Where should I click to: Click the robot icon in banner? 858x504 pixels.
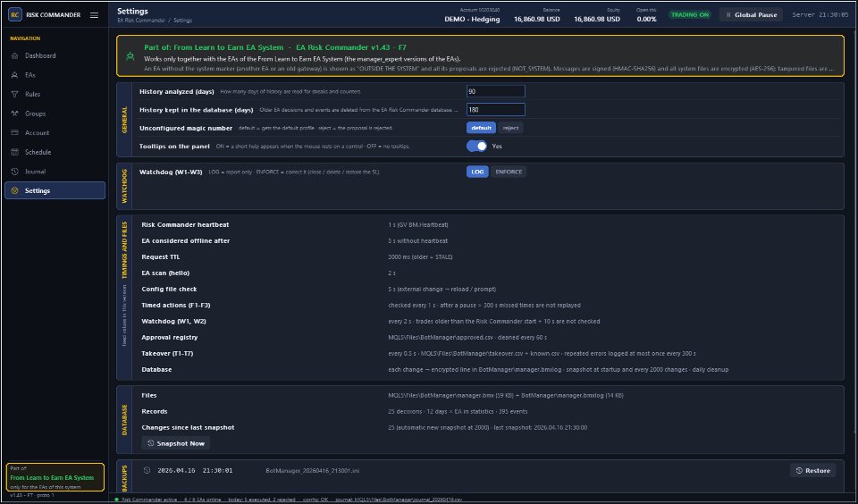click(130, 55)
